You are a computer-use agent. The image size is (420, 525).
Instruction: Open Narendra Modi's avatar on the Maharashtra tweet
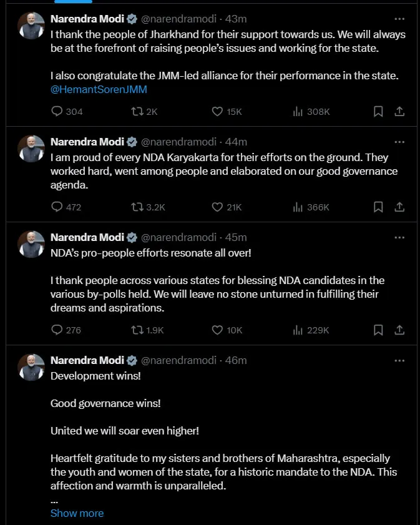click(x=31, y=367)
